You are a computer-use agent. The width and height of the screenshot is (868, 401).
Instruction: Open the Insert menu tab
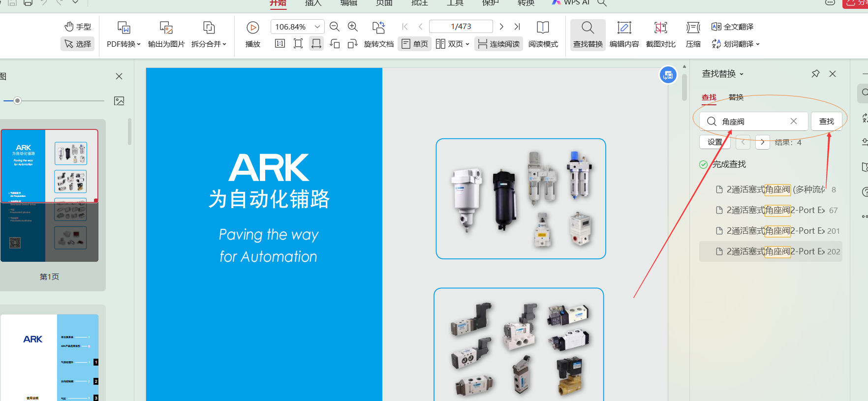[313, 3]
